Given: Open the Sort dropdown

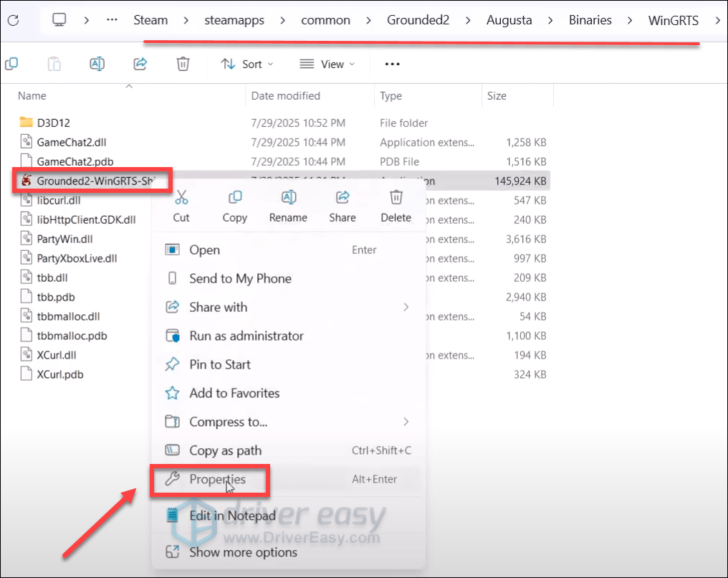Looking at the screenshot, I should coord(247,64).
